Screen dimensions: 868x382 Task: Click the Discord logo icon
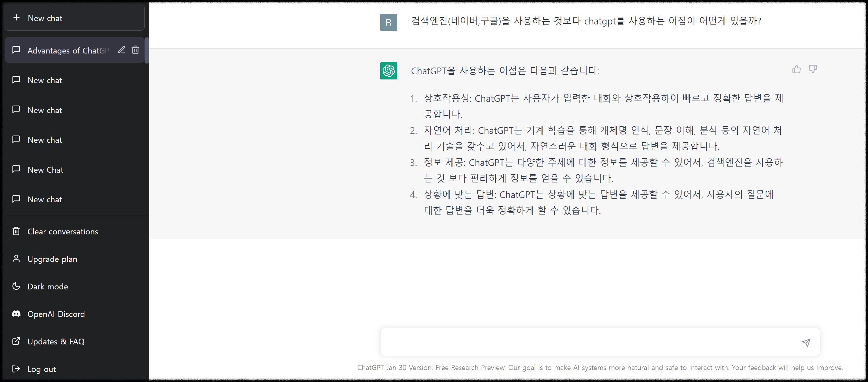(16, 314)
